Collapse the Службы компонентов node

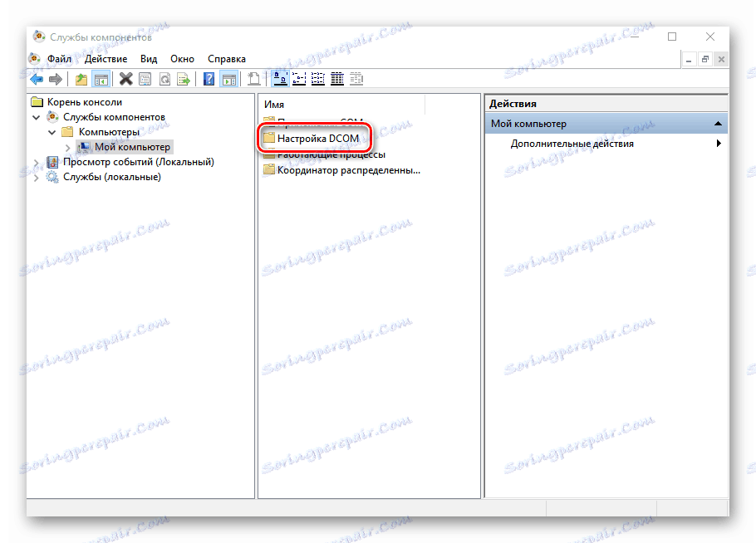click(37, 117)
